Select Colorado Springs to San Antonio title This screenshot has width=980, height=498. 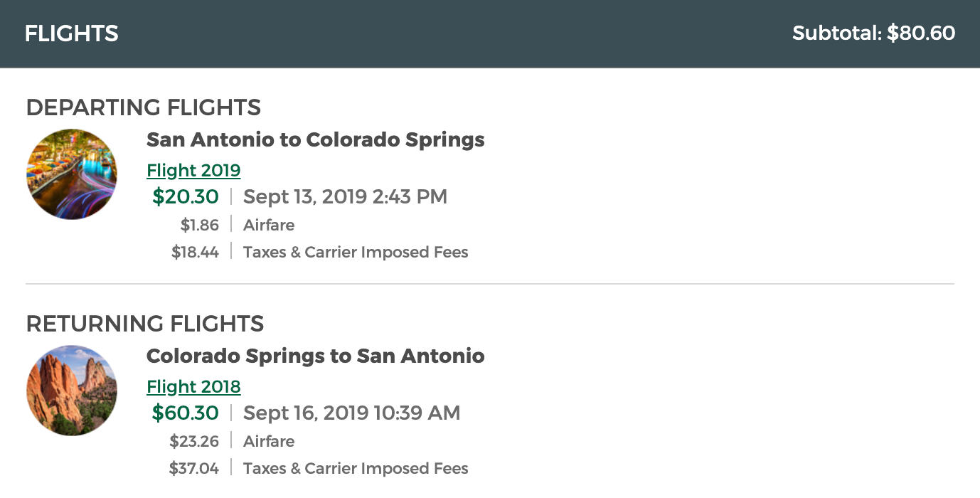pos(316,356)
